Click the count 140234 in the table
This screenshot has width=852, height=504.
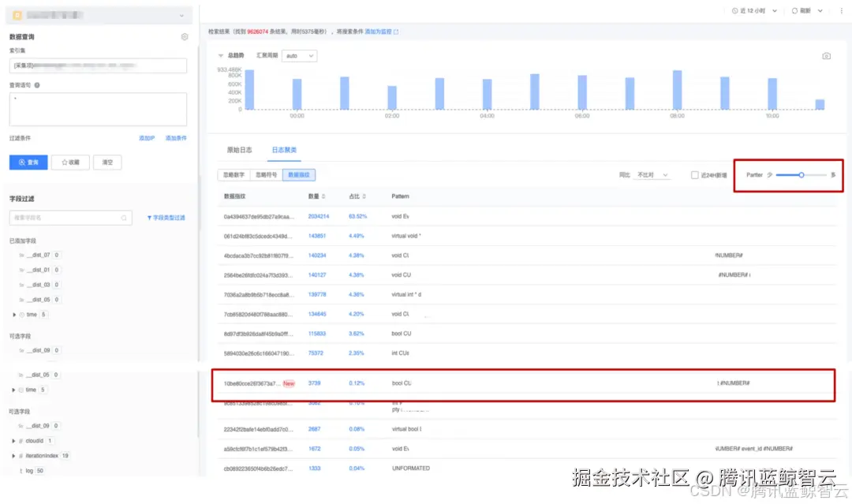click(x=317, y=256)
